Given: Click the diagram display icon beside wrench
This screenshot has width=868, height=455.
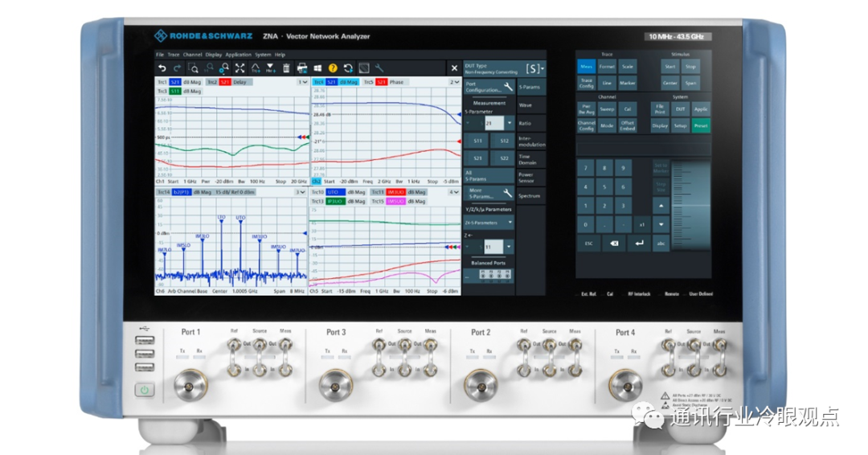Looking at the screenshot, I should (364, 68).
